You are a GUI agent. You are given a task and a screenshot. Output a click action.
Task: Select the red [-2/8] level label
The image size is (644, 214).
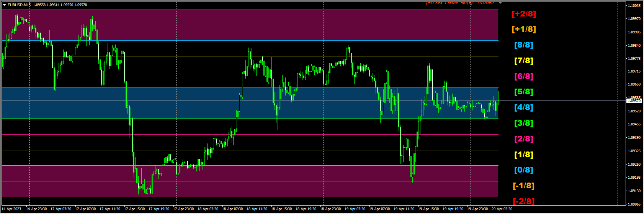pos(524,201)
